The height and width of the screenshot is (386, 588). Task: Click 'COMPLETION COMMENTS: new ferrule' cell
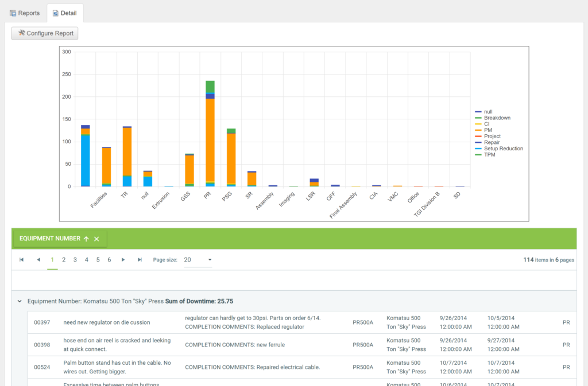235,345
